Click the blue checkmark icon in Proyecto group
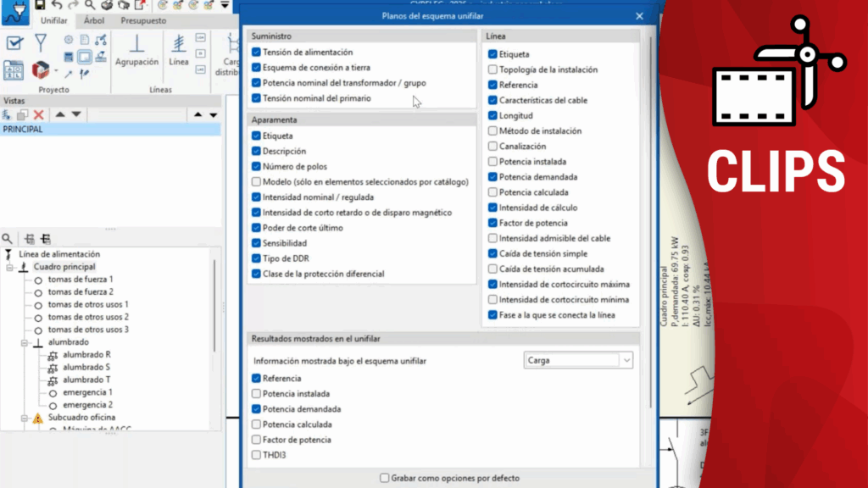This screenshot has height=488, width=868. 14,43
